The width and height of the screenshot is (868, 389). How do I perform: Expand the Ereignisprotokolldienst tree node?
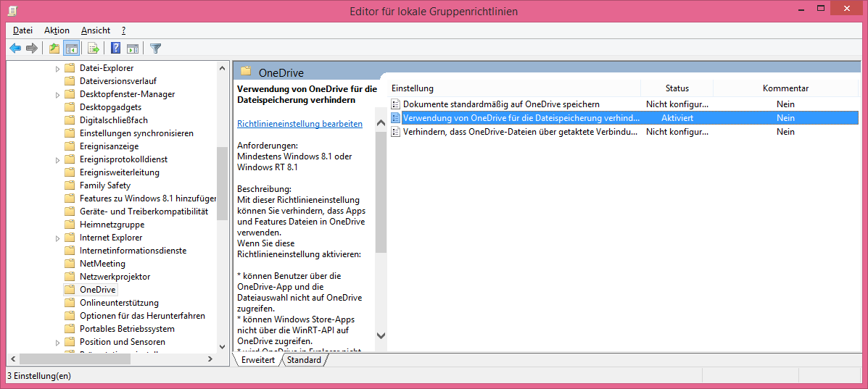pyautogui.click(x=57, y=160)
